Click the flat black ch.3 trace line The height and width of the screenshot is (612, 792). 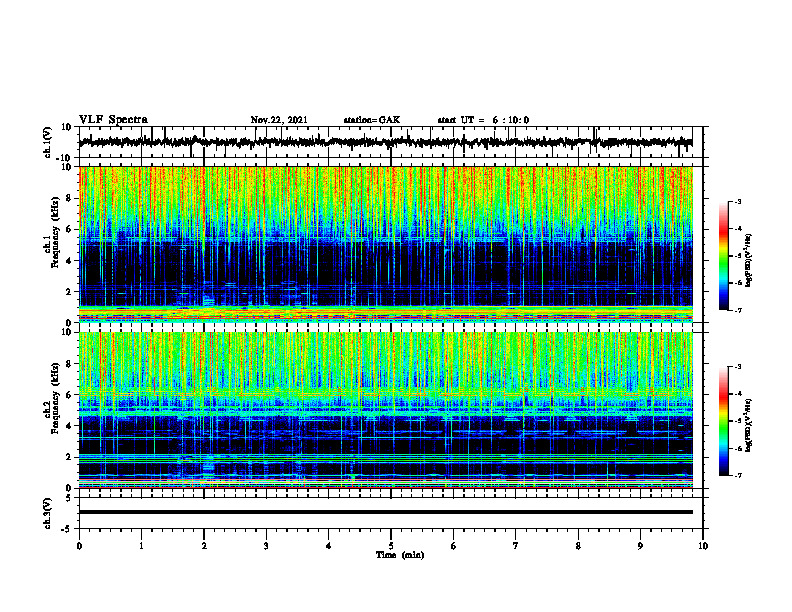[385, 512]
